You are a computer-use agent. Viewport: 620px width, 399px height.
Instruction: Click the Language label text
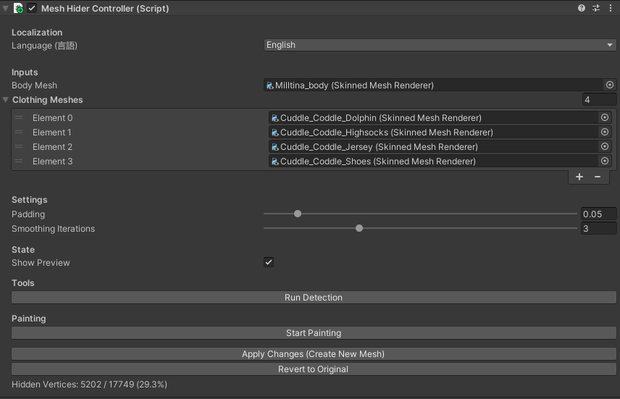pyautogui.click(x=44, y=45)
